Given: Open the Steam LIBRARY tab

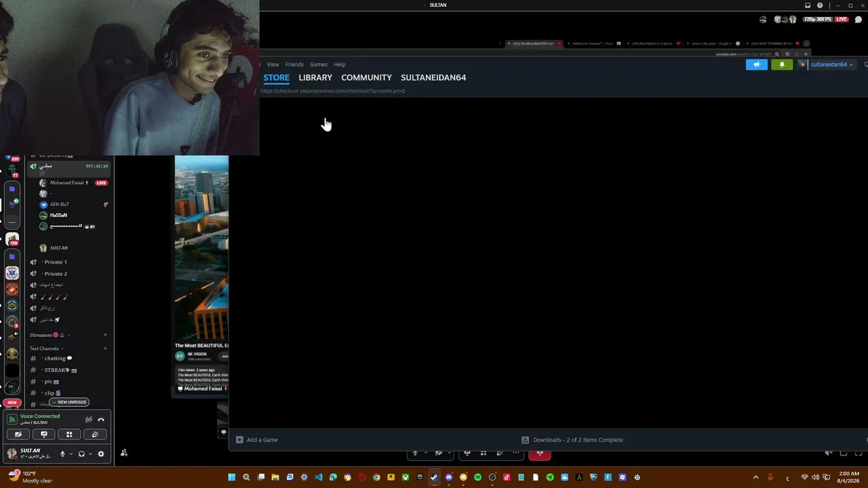Looking at the screenshot, I should click(315, 77).
